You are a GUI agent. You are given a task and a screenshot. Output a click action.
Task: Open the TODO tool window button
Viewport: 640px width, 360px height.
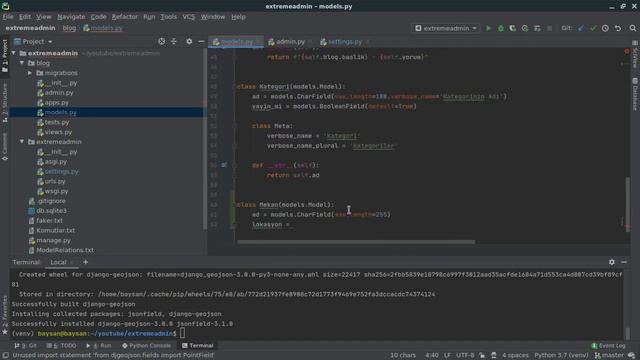[62, 345]
